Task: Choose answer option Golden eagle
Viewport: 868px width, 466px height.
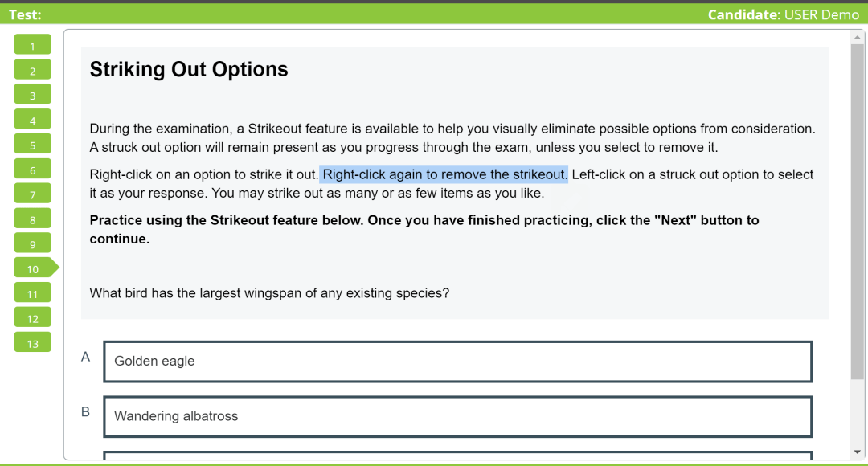Action: tap(458, 362)
